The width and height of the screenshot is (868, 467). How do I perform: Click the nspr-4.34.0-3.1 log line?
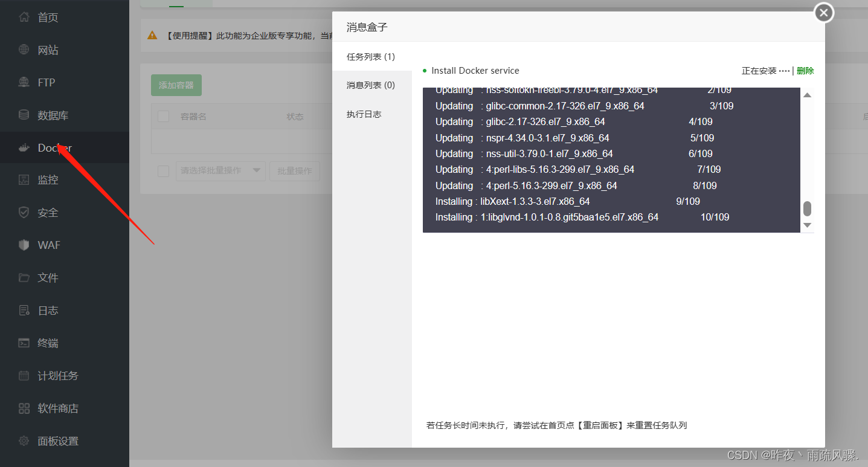click(574, 138)
